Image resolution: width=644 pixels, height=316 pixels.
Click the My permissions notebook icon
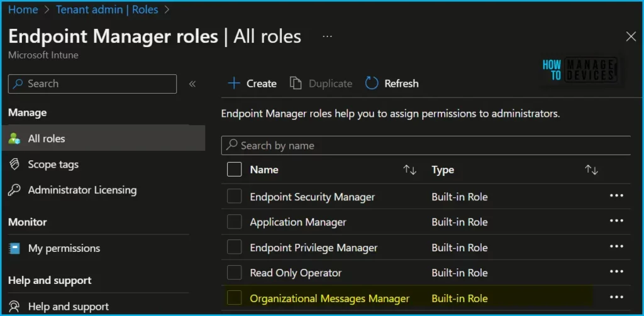point(14,248)
